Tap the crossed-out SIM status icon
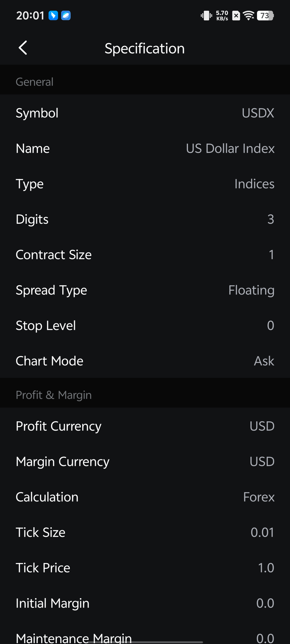Screen dimensions: 290x644 coord(236,16)
